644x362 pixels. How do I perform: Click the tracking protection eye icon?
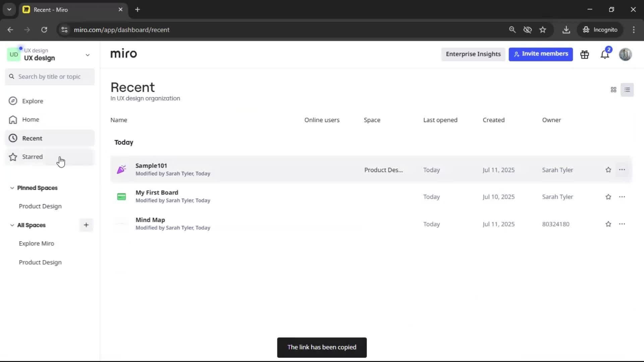coord(528,30)
